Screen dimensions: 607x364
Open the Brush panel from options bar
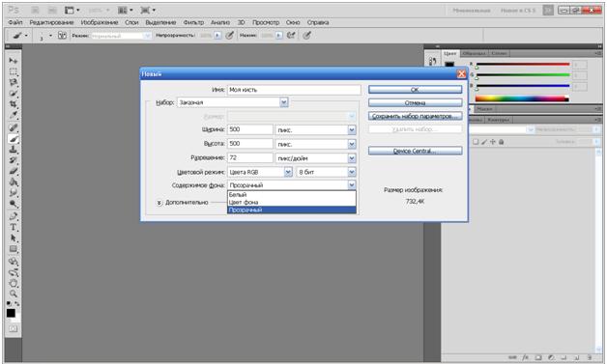tap(62, 35)
